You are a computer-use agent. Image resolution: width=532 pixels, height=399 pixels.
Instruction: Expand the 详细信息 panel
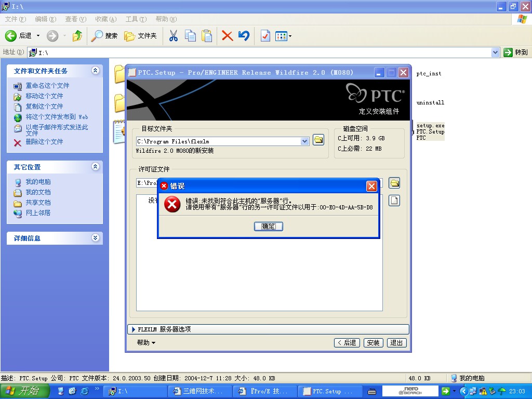pyautogui.click(x=96, y=238)
